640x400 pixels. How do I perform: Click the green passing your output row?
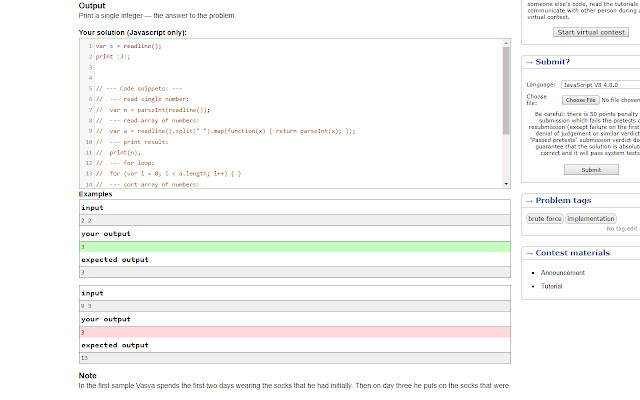pos(295,247)
